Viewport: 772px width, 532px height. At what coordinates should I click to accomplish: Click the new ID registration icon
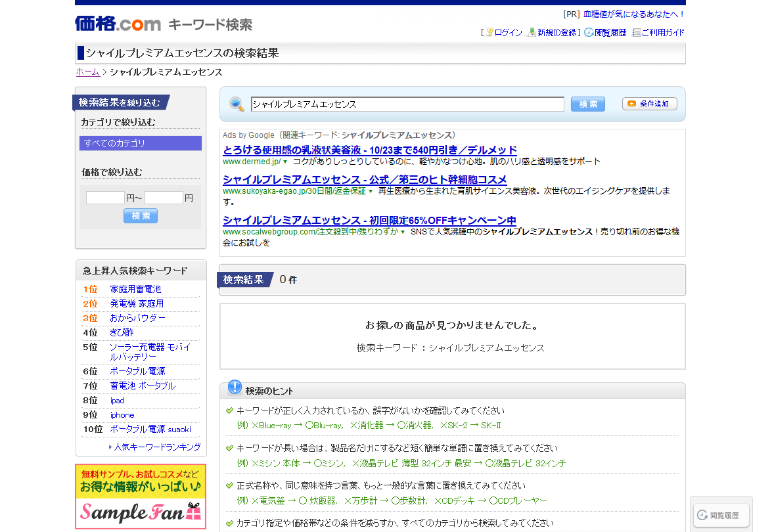[x=532, y=32]
